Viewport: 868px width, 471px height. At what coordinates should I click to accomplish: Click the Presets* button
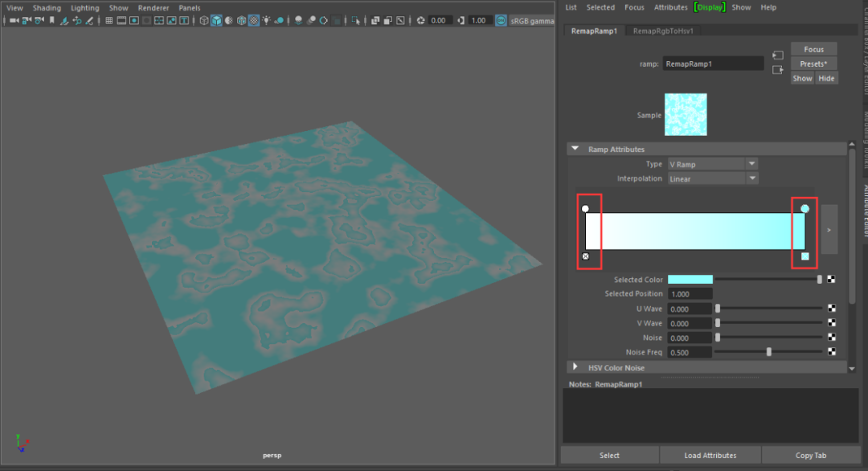click(x=813, y=63)
